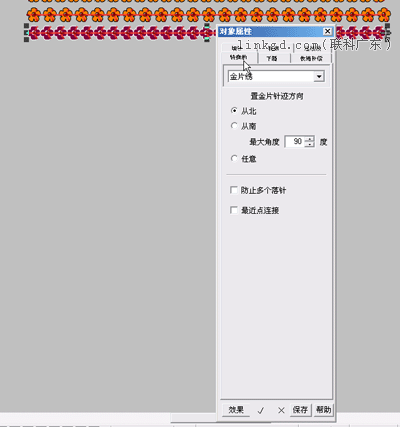
Task: Decrease 最大角度 with the down arrow
Action: coord(310,144)
